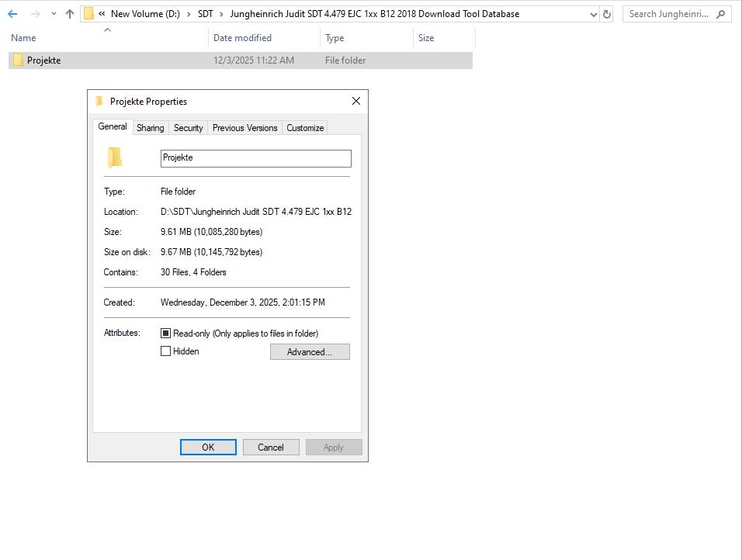This screenshot has width=742, height=560.
Task: Switch to the General tab
Action: (x=113, y=126)
